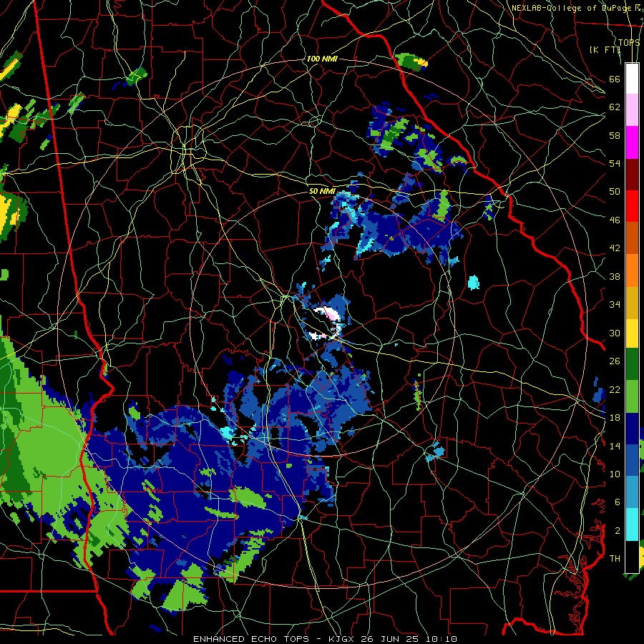
Task: Select the bright red legend swatch
Action: tap(632, 206)
